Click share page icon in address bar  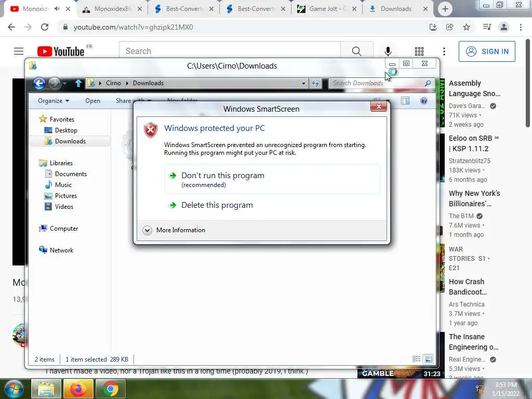(450, 27)
